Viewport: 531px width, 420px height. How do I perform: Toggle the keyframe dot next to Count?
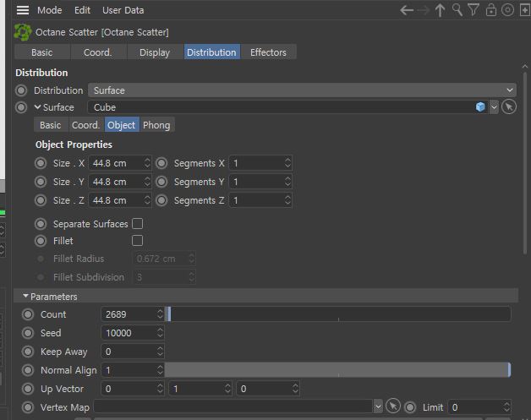(28, 314)
